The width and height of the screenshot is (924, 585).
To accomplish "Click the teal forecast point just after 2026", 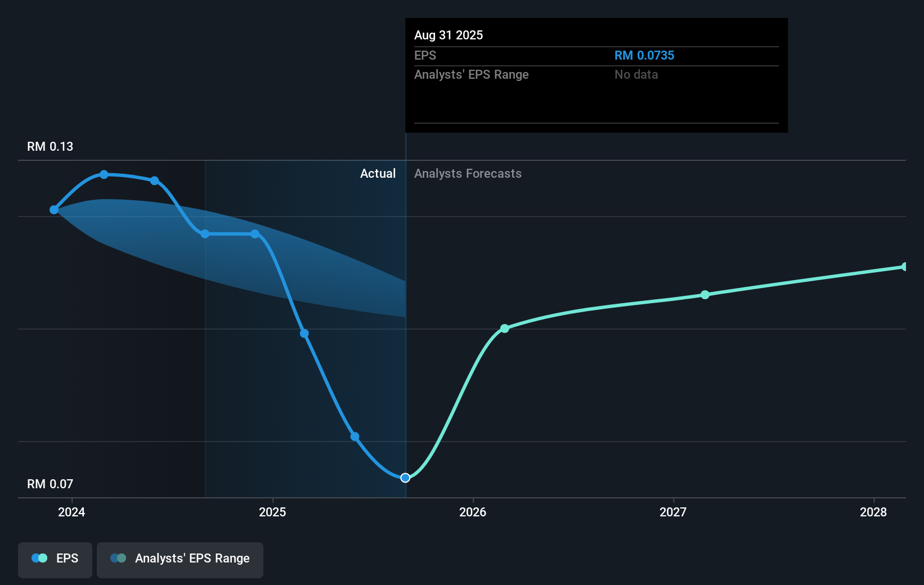I will pos(505,328).
